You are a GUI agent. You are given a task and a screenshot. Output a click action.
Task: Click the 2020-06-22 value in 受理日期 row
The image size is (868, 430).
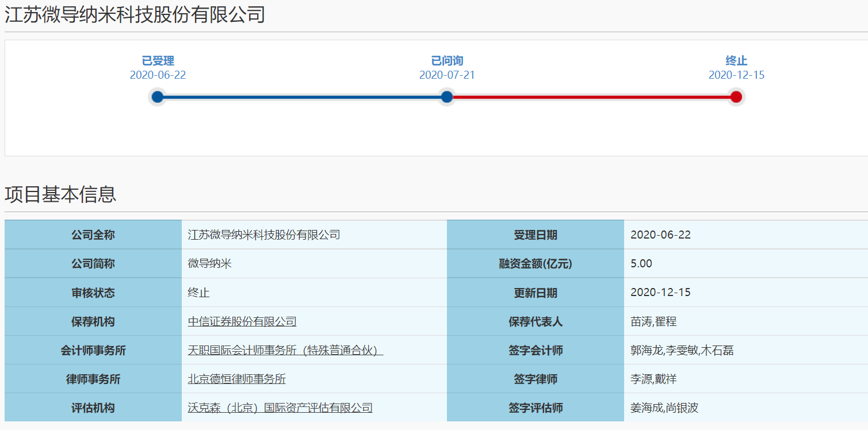coord(661,235)
